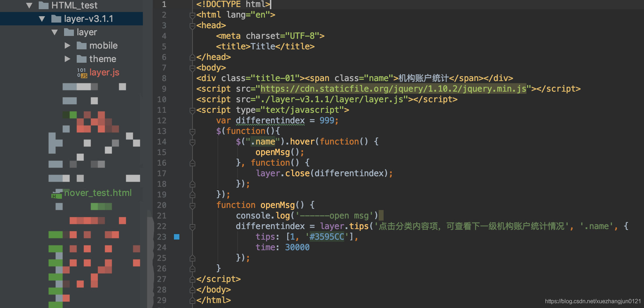Select the theme folder label
The height and width of the screenshot is (308, 644).
103,59
